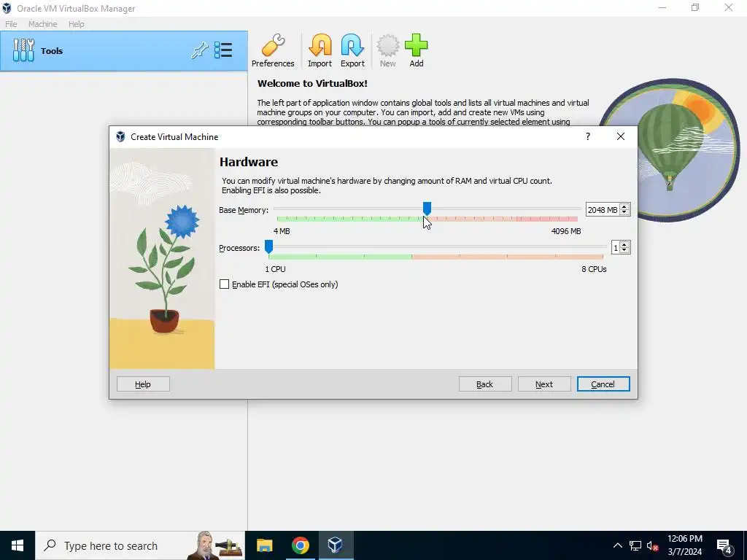Click the Back button
The height and width of the screenshot is (560, 747).
click(x=485, y=384)
